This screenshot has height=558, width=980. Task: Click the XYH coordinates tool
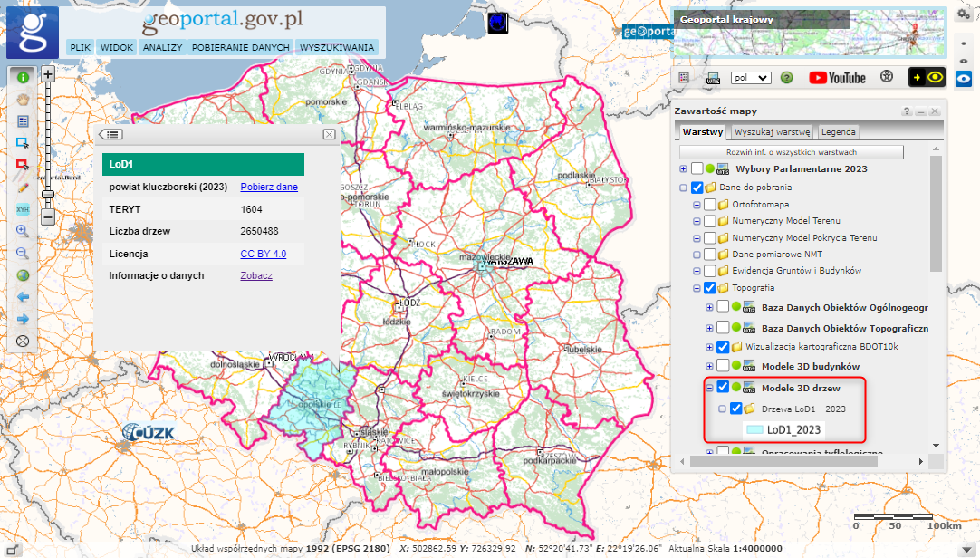pos(23,209)
